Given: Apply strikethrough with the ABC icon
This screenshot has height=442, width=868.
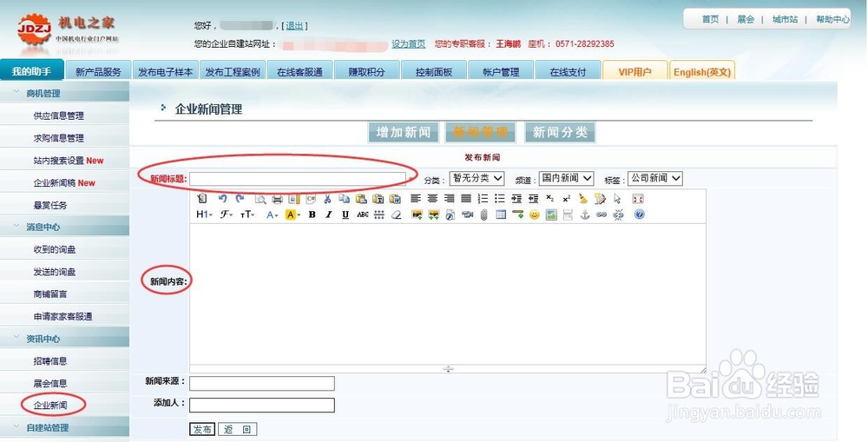Looking at the screenshot, I should [363, 214].
